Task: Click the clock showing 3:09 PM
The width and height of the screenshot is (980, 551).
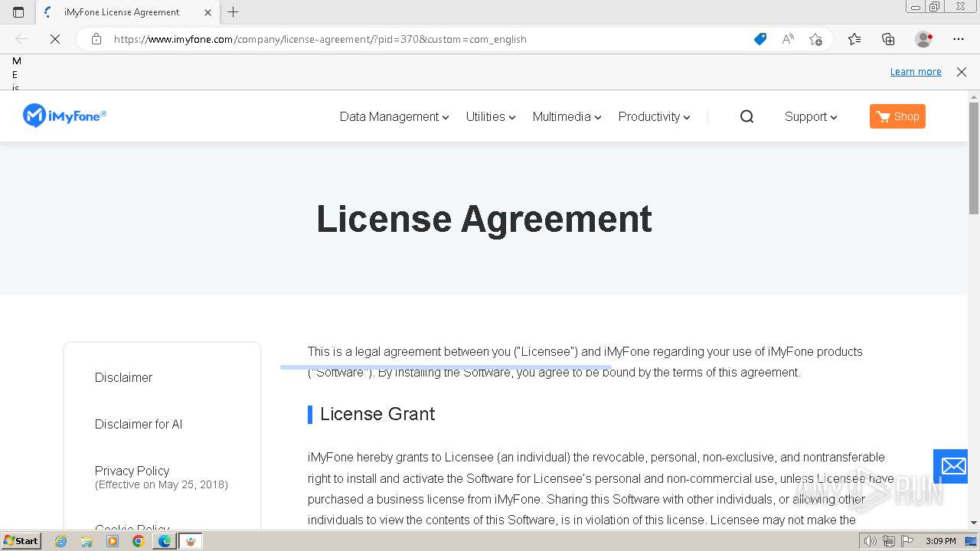Action: (x=940, y=541)
